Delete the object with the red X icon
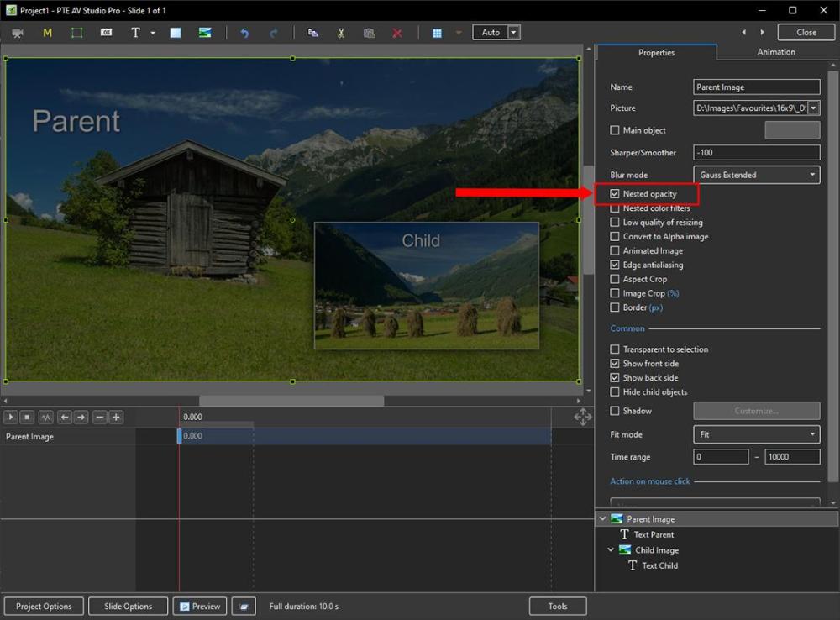 click(397, 33)
